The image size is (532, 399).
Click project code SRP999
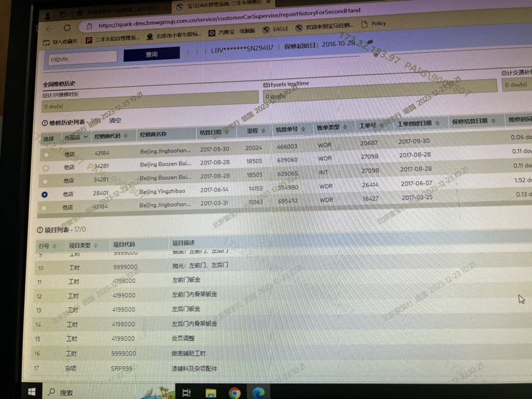[121, 368]
